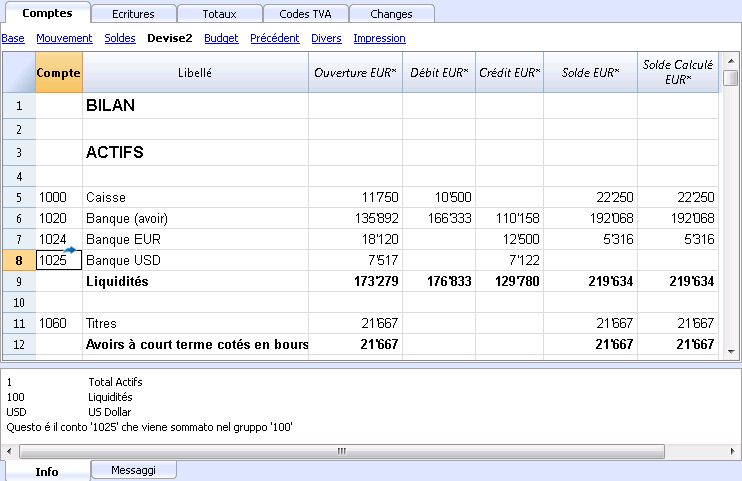Viewport: 742px width, 481px height.
Task: Open the Précédent view link
Action: pos(275,38)
